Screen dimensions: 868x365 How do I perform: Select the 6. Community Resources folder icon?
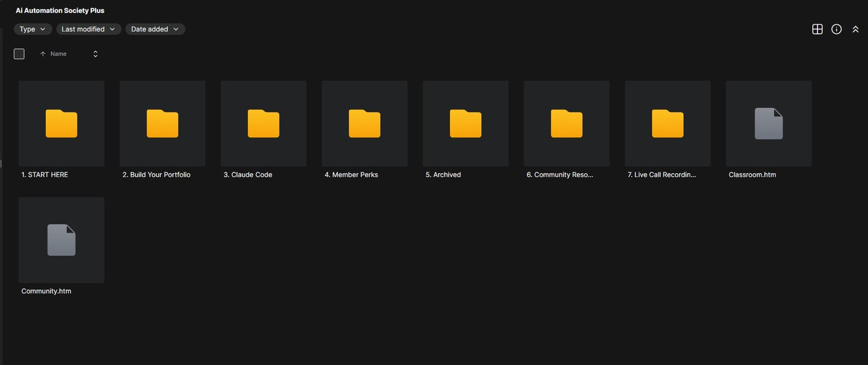pyautogui.click(x=566, y=123)
